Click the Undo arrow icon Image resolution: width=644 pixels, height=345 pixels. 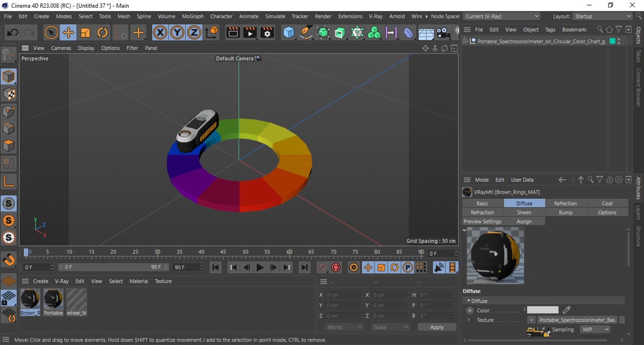pos(13,33)
